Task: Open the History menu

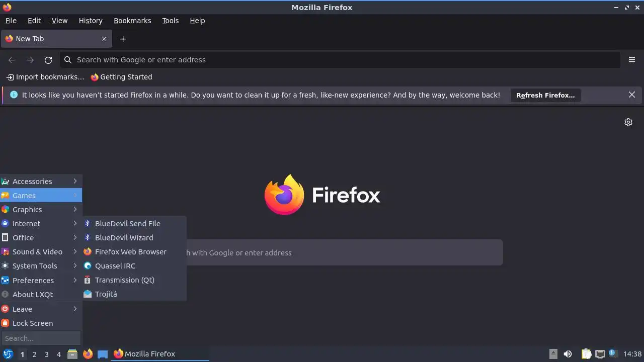Action: (x=91, y=21)
